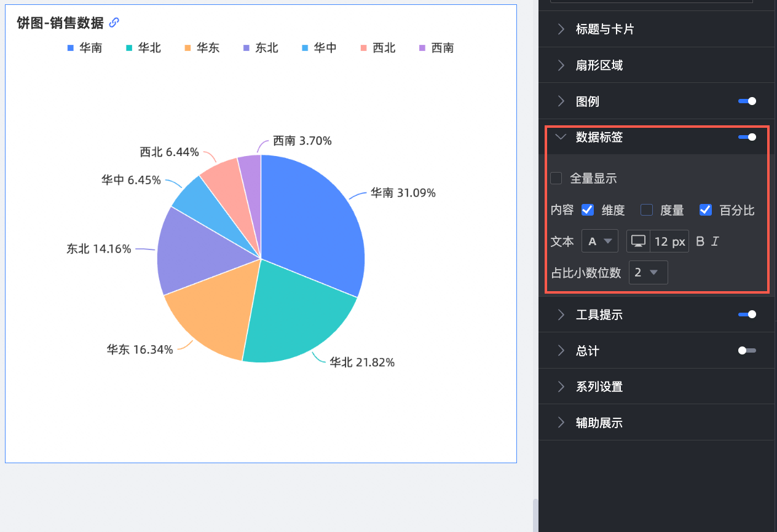Click the link icon beside chart title
Screen dimensions: 777x532
point(114,23)
